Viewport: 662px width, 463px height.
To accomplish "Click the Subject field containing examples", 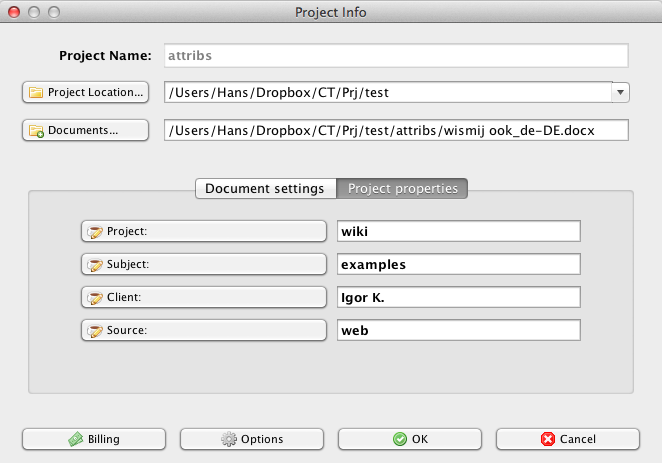I will pos(458,265).
